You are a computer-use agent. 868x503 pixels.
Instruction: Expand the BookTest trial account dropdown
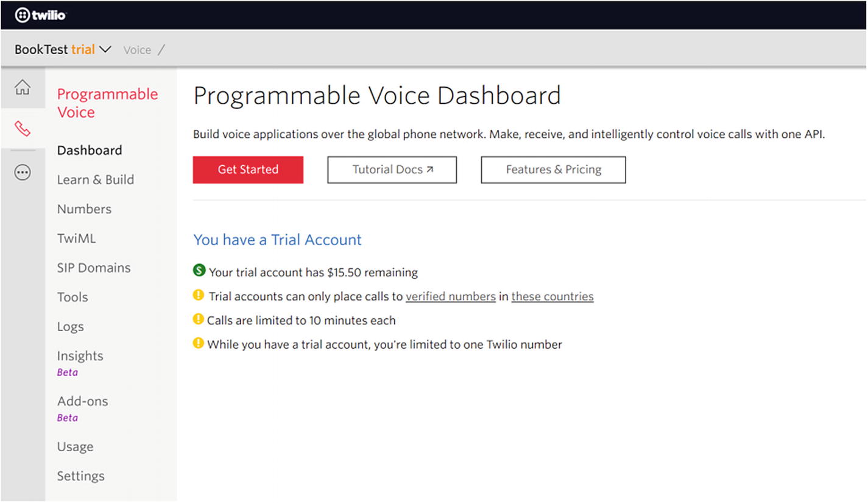[63, 49]
